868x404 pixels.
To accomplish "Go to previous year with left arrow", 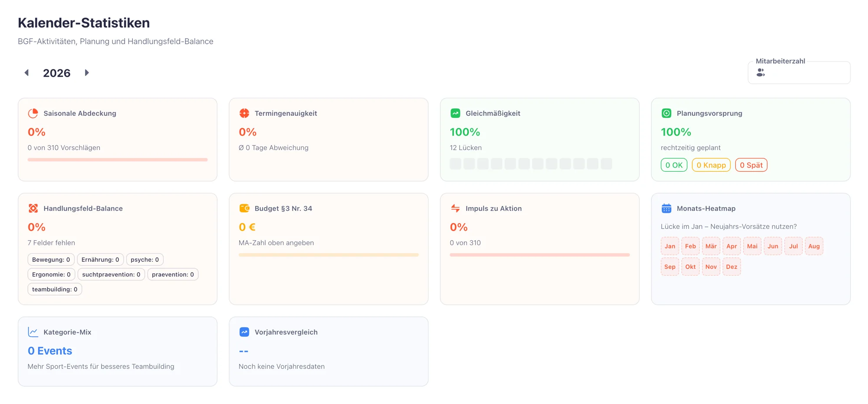I will pyautogui.click(x=26, y=73).
